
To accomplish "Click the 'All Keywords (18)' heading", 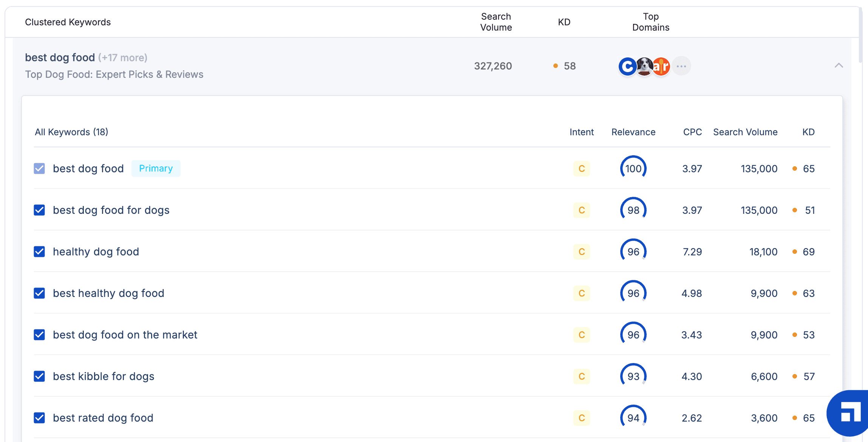I will [x=72, y=132].
